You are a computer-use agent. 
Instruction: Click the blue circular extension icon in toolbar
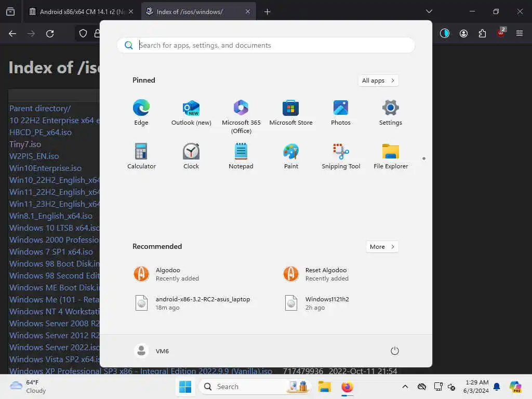pyautogui.click(x=445, y=33)
